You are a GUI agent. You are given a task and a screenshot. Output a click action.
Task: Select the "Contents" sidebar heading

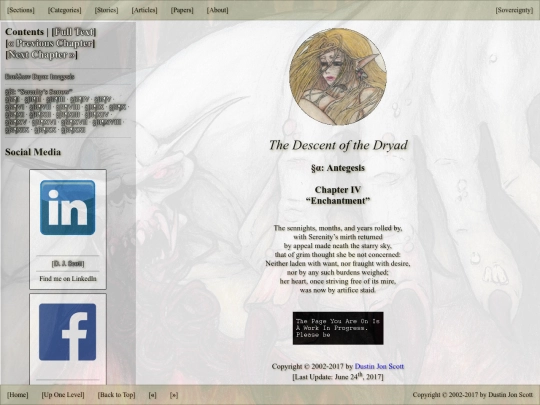[x=24, y=32]
